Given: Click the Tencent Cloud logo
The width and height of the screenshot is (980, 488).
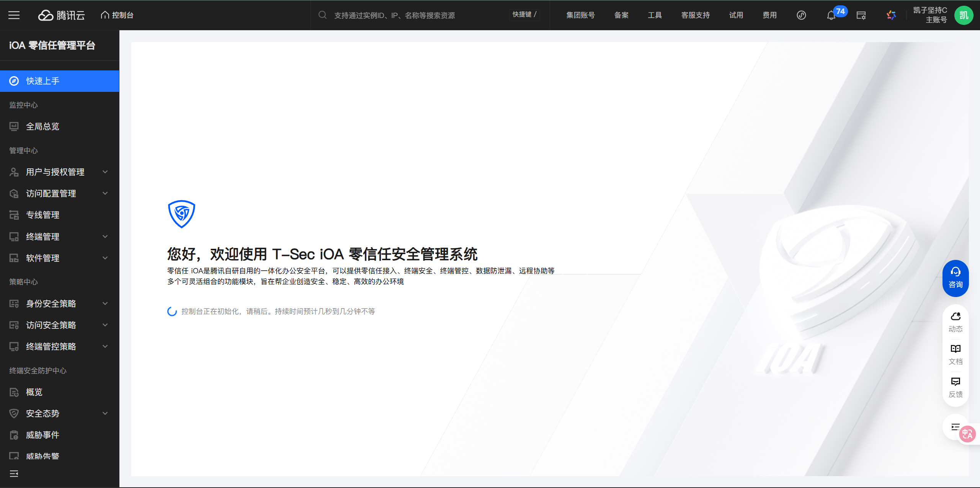Looking at the screenshot, I should pos(62,15).
